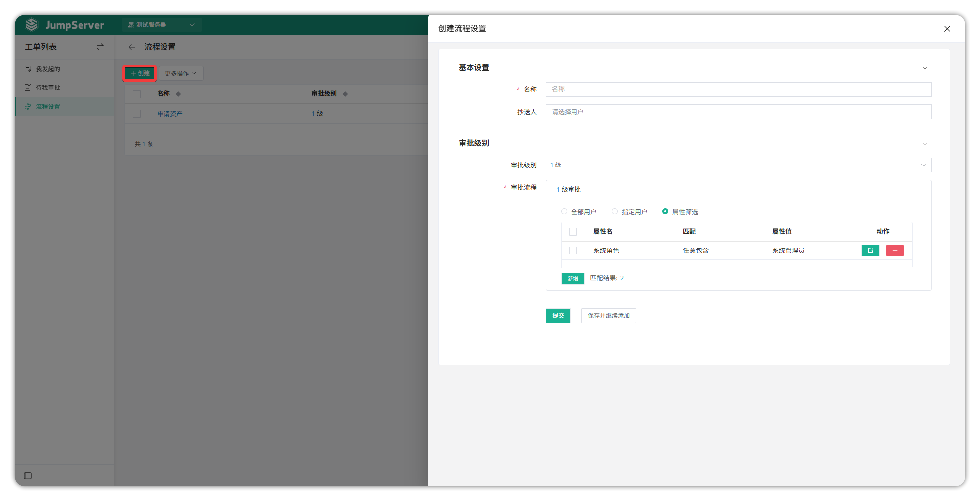Image resolution: width=980 pixels, height=496 pixels.
Task: Click the 任意包含 match cell
Action: (696, 250)
